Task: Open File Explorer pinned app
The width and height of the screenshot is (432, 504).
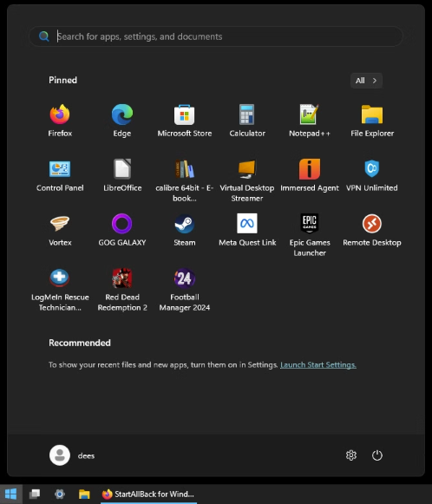Action: point(372,121)
